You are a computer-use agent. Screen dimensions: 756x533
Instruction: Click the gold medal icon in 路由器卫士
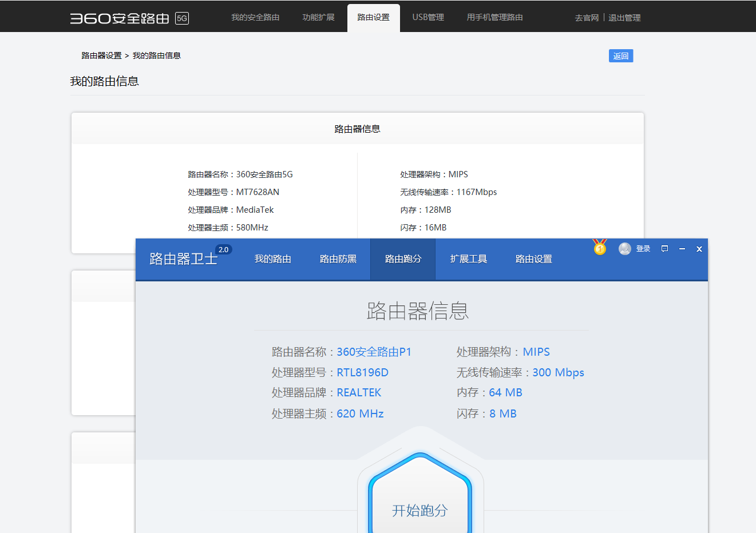[x=600, y=247]
